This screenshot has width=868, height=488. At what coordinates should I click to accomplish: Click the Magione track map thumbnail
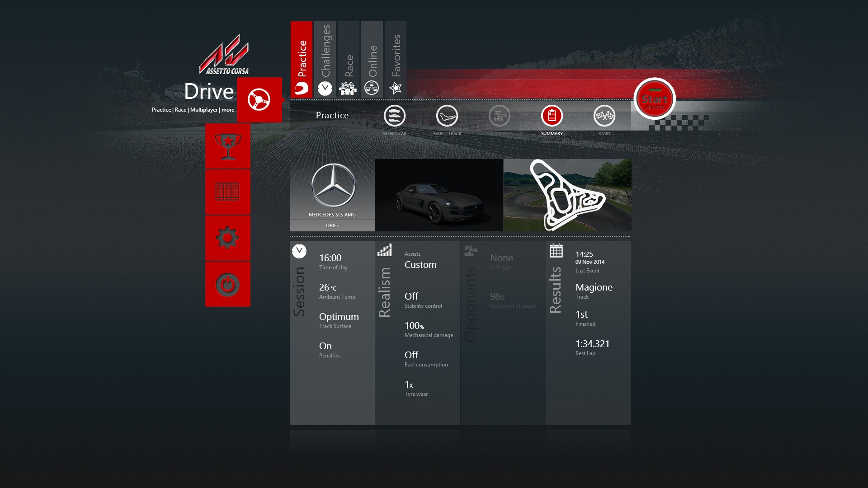[567, 195]
